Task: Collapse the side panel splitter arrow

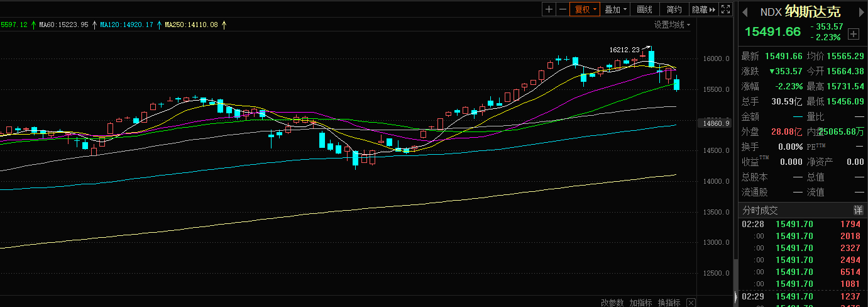Action: (735, 297)
